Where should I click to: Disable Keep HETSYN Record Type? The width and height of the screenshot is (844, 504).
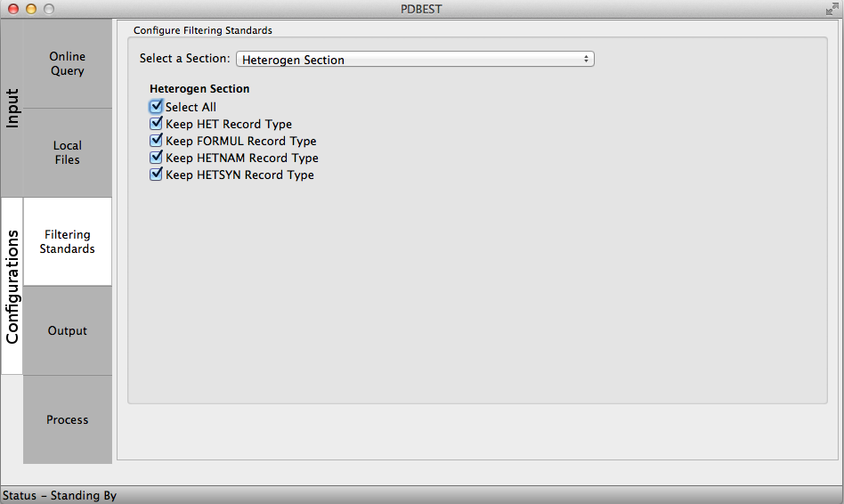pyautogui.click(x=157, y=175)
